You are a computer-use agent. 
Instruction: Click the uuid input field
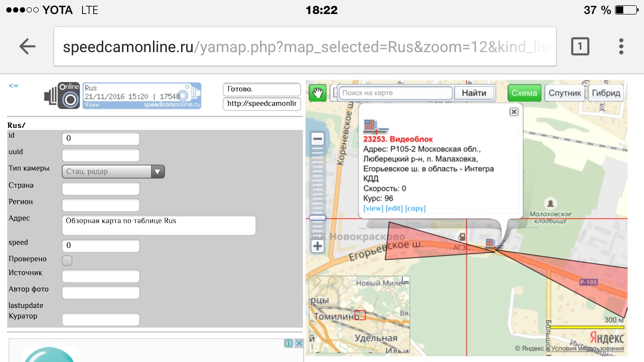(101, 155)
